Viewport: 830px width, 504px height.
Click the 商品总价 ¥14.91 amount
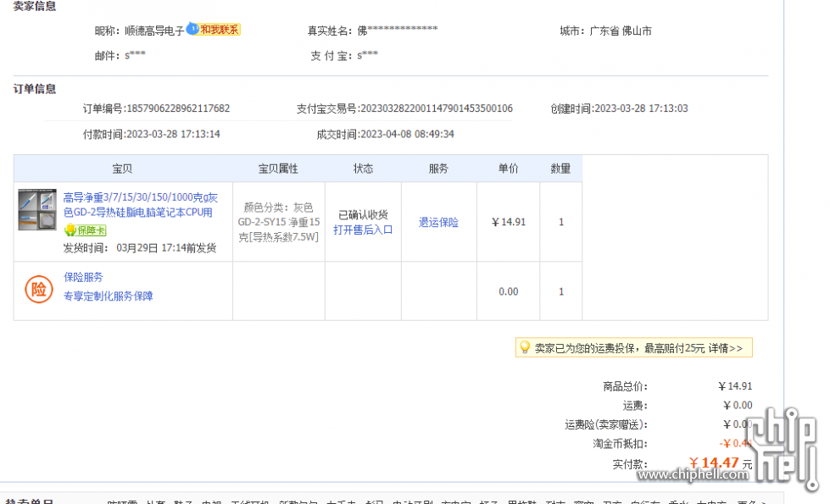point(735,386)
